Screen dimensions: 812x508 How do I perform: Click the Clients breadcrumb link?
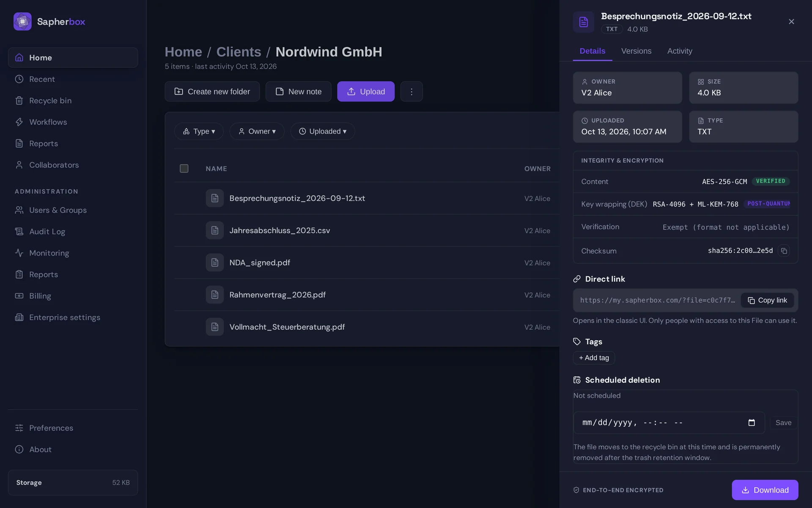point(239,52)
